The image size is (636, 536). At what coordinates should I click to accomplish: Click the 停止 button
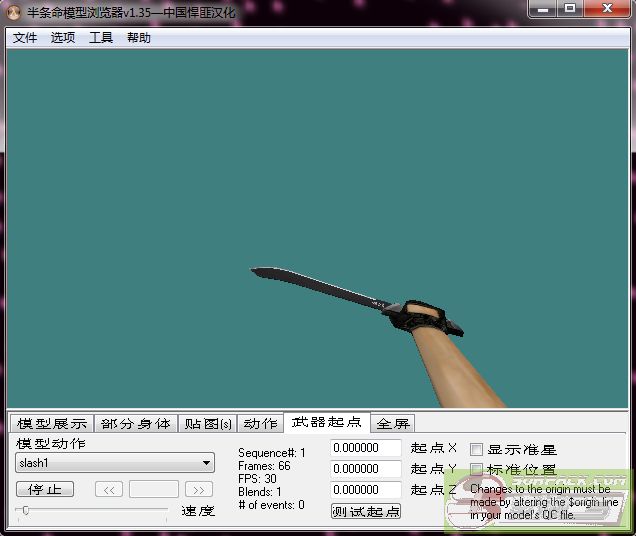tap(45, 489)
